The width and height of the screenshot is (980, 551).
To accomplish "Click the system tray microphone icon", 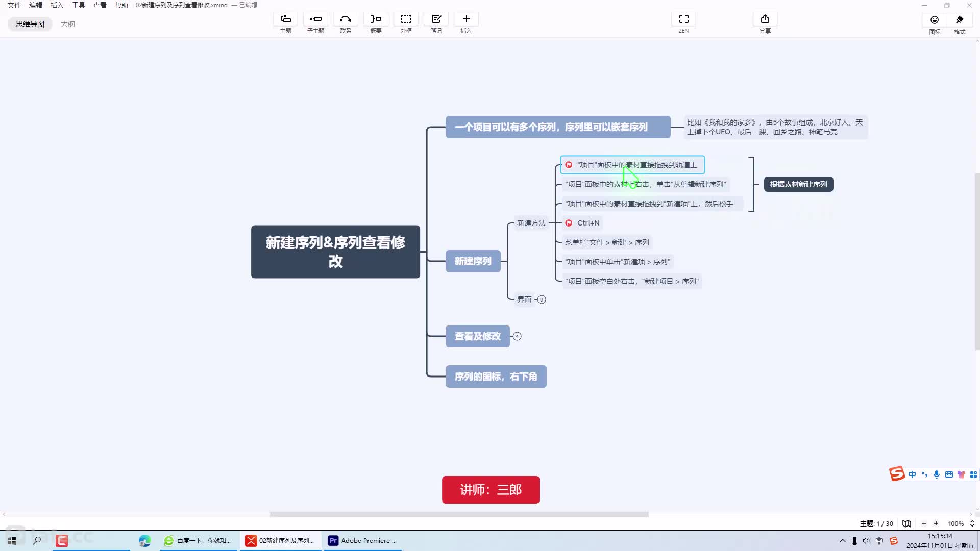I will [854, 540].
